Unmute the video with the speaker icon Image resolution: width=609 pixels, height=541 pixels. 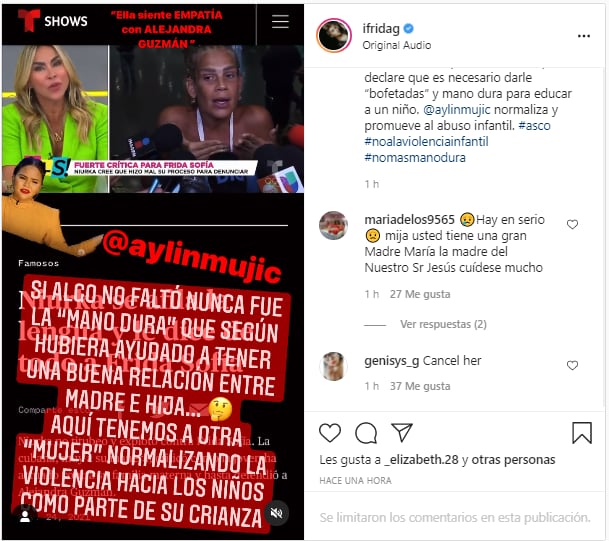point(277,513)
